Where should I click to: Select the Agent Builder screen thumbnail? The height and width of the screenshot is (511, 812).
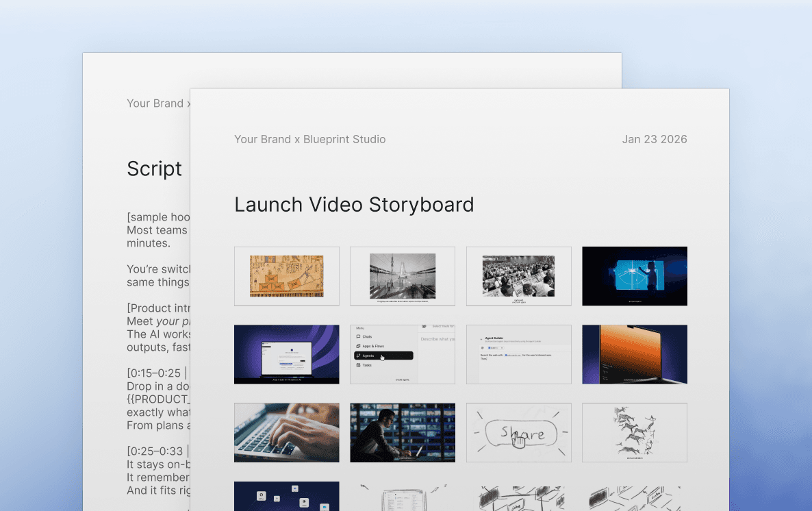click(x=518, y=355)
